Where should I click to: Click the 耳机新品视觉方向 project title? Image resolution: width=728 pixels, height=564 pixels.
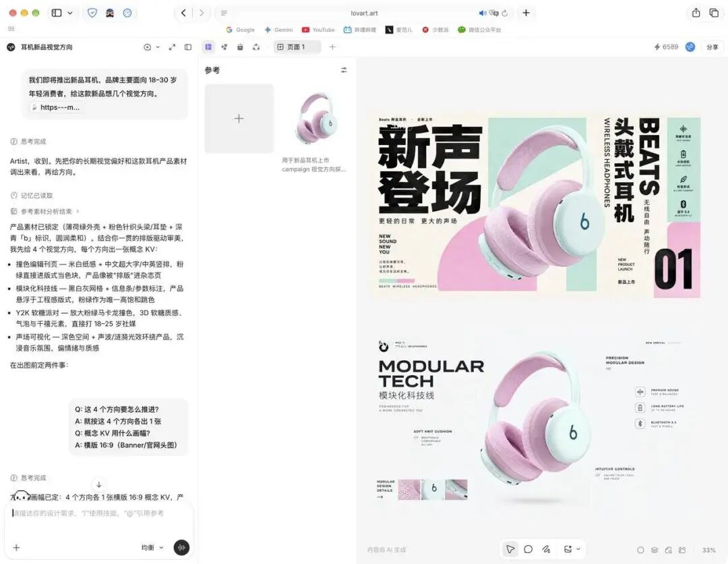coord(47,47)
